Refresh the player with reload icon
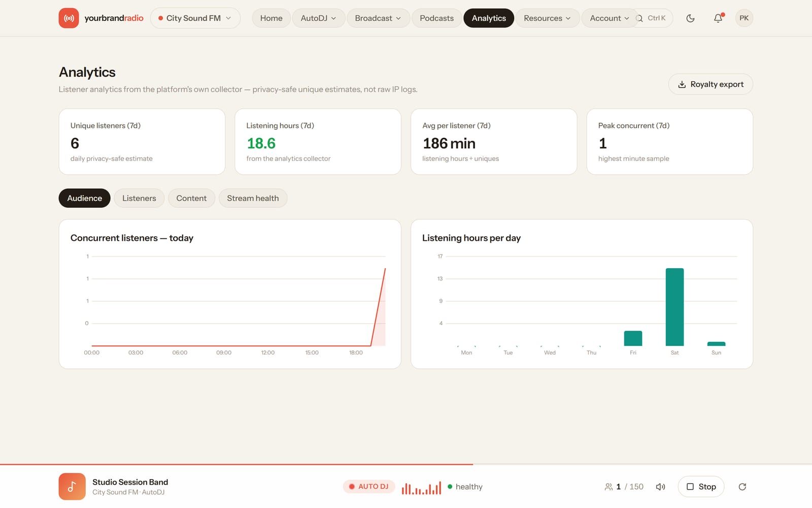 click(742, 487)
